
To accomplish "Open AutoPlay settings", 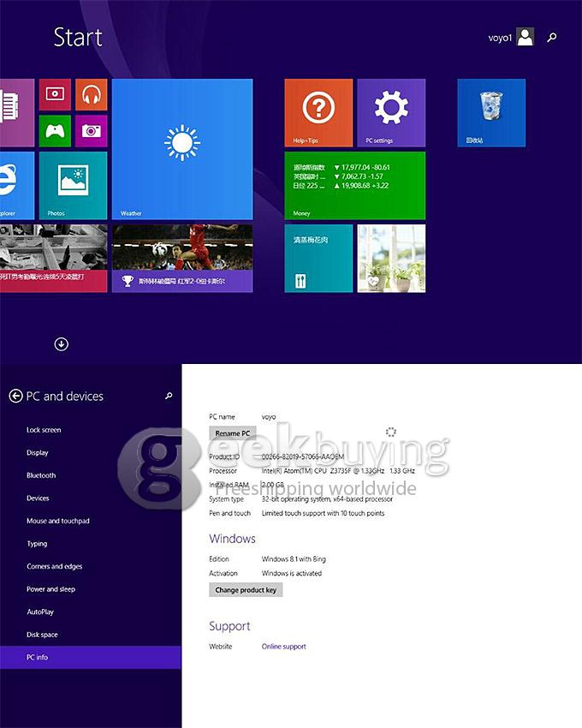I will 40,612.
